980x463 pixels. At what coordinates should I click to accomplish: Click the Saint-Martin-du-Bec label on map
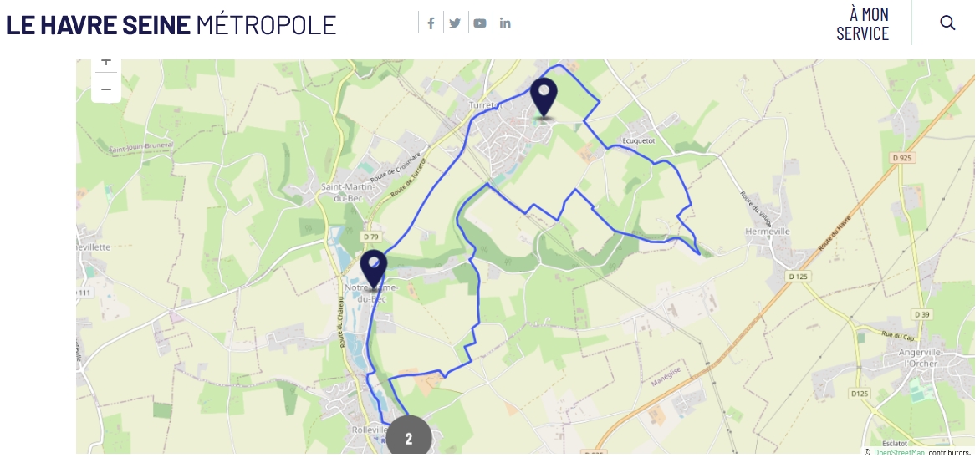[x=348, y=191]
